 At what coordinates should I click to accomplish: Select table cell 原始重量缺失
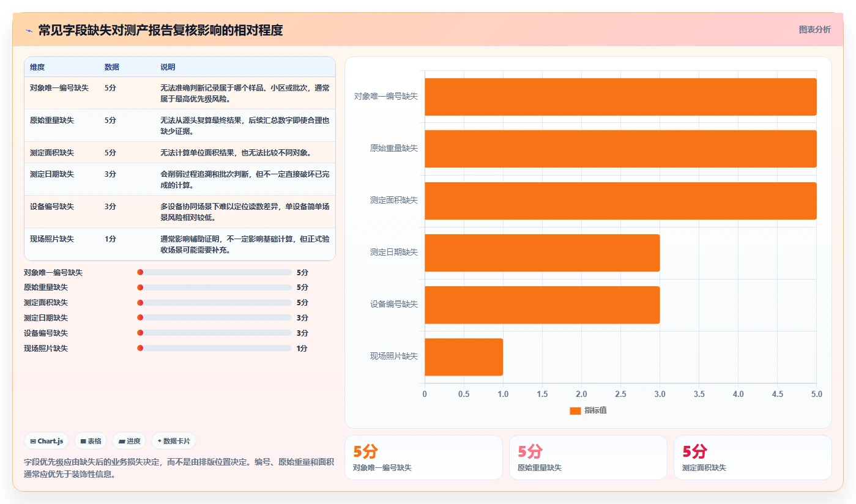(52, 120)
